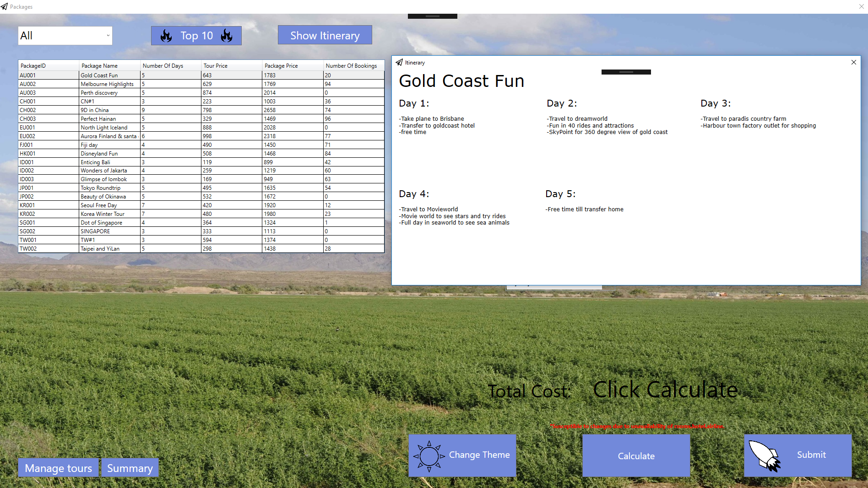868x488 pixels.
Task: Select the Disneyland Fun package row
Action: (x=99, y=154)
